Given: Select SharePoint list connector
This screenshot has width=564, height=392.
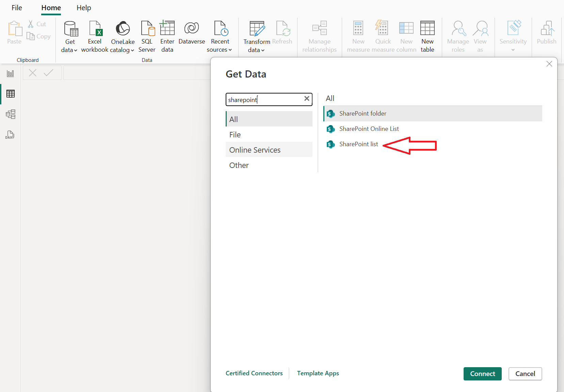Looking at the screenshot, I should (x=433, y=144).
